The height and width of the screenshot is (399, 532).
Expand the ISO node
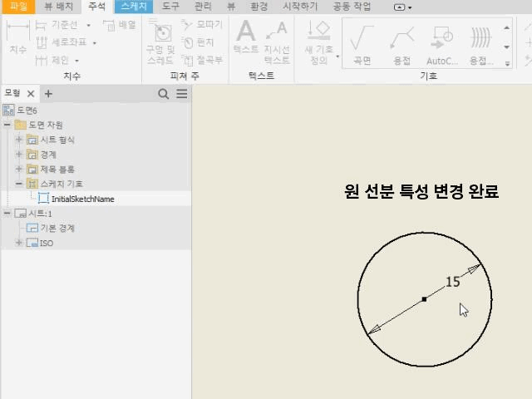point(18,243)
